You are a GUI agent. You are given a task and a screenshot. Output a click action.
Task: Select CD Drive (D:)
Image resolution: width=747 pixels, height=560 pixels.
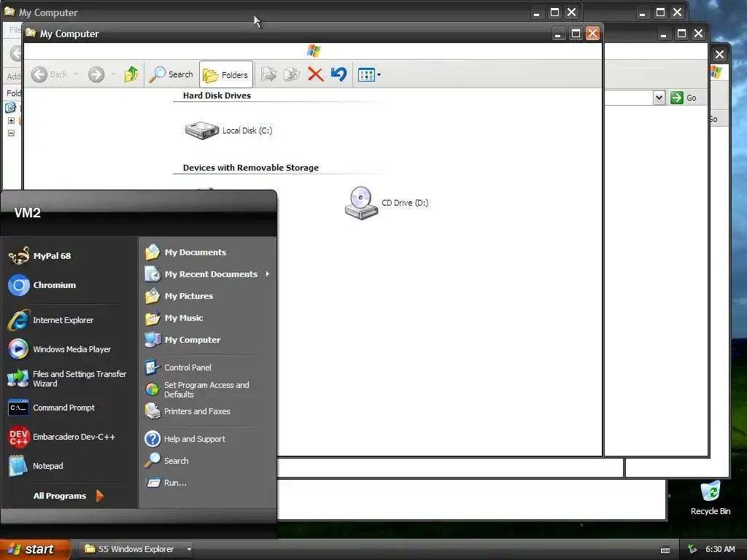coord(387,203)
